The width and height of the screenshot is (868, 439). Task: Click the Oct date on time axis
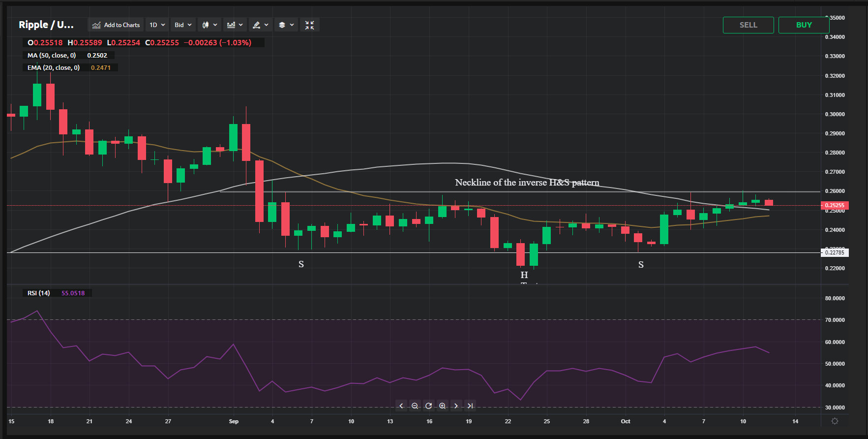(626, 421)
